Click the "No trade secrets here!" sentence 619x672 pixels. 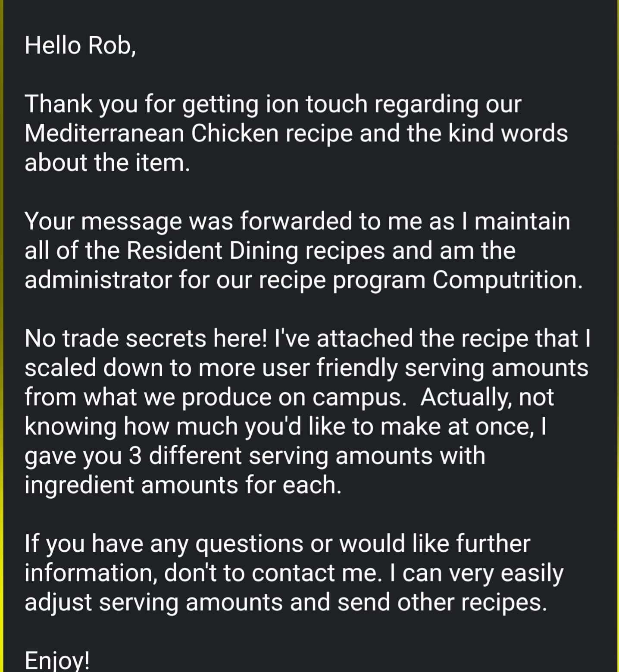(146, 339)
